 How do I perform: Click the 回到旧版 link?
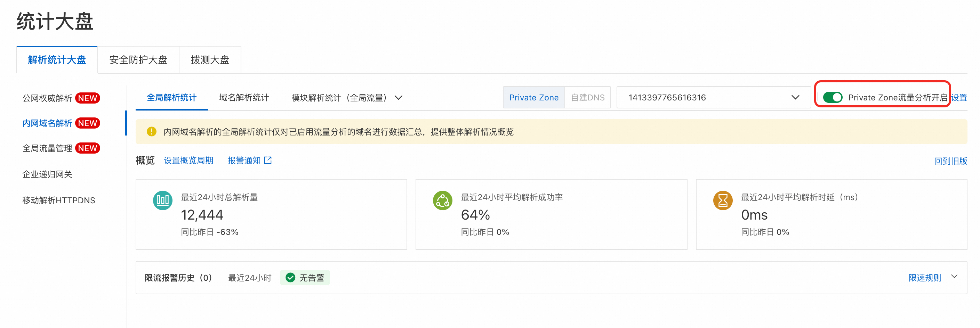(950, 161)
